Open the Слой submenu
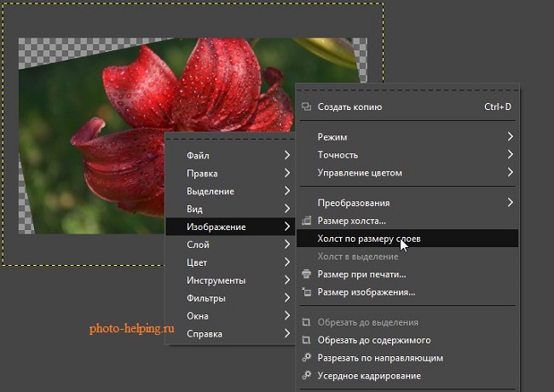Image resolution: width=554 pixels, height=392 pixels. pos(230,245)
